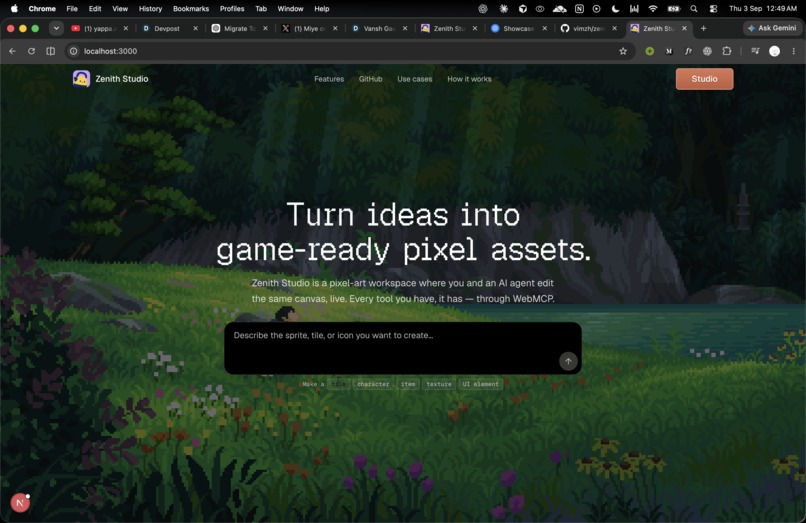
Task: Open the red N avatar badge
Action: [x=20, y=502]
